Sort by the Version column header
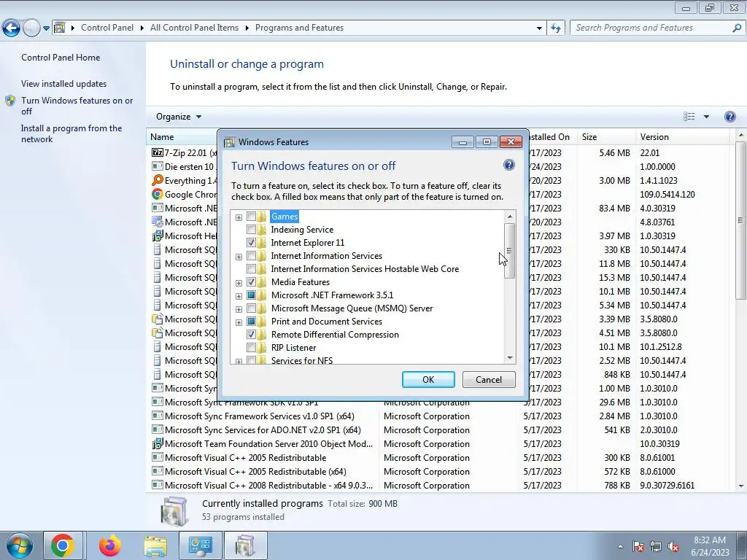The width and height of the screenshot is (747, 560). point(682,137)
